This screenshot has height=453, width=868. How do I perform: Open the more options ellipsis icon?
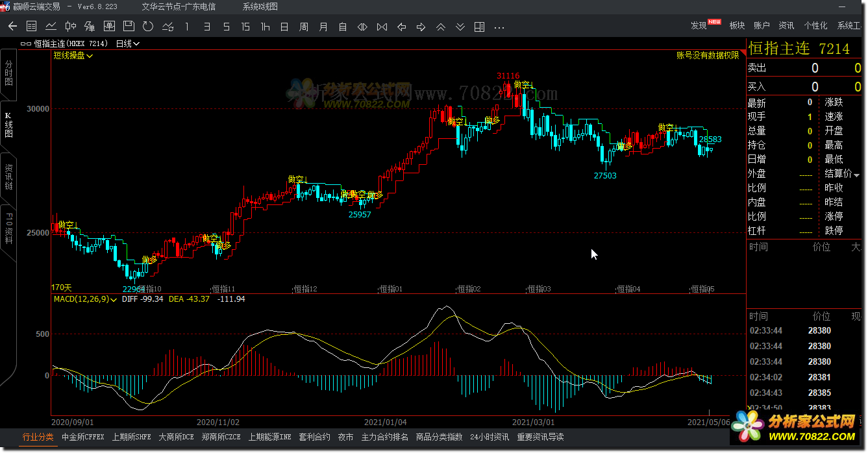tap(499, 27)
